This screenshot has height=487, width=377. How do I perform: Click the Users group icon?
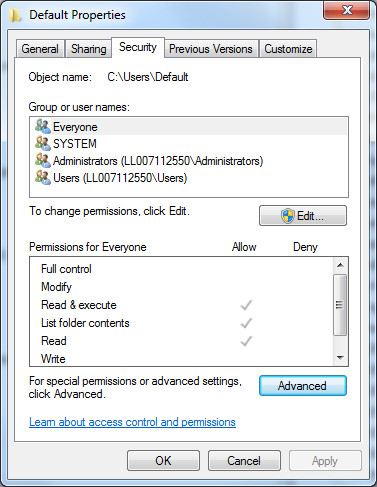coord(43,178)
